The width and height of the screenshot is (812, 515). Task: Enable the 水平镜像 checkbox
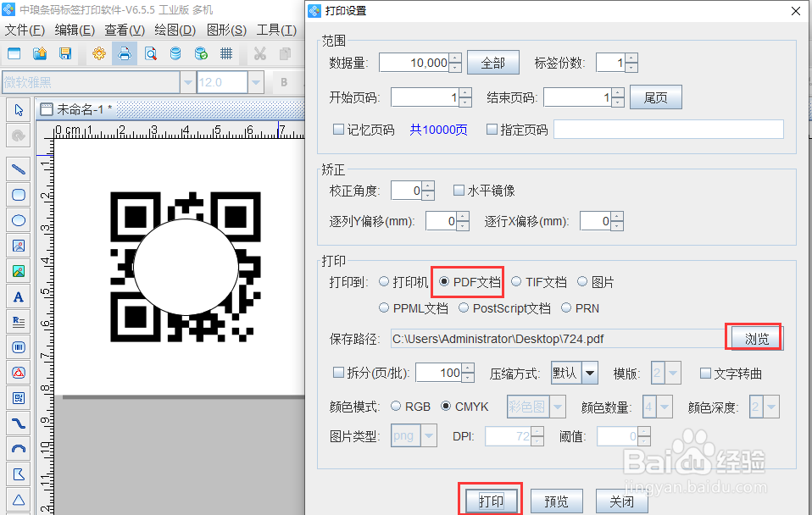tap(459, 190)
